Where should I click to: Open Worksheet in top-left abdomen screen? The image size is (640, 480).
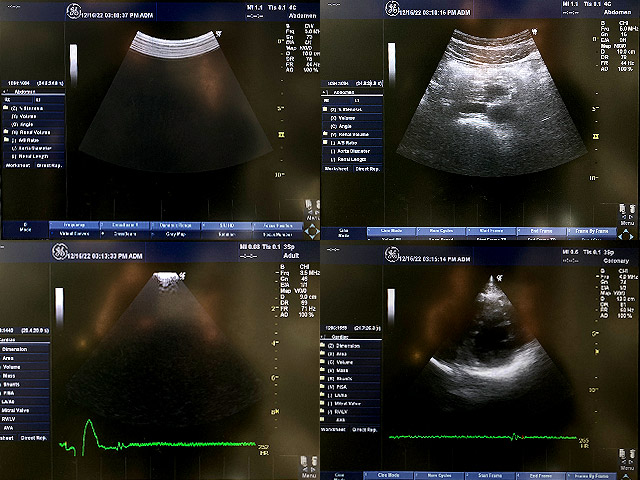click(18, 165)
